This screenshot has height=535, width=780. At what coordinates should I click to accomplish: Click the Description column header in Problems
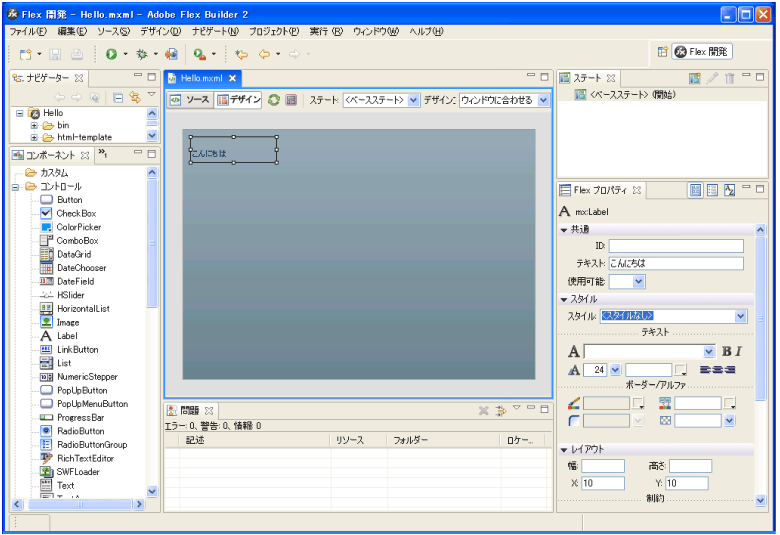(255, 440)
